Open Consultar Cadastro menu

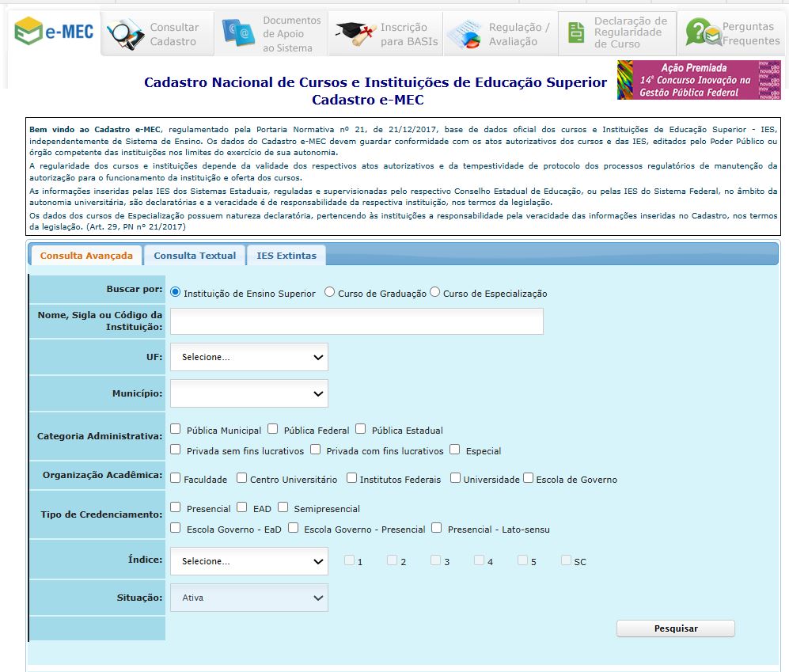157,34
